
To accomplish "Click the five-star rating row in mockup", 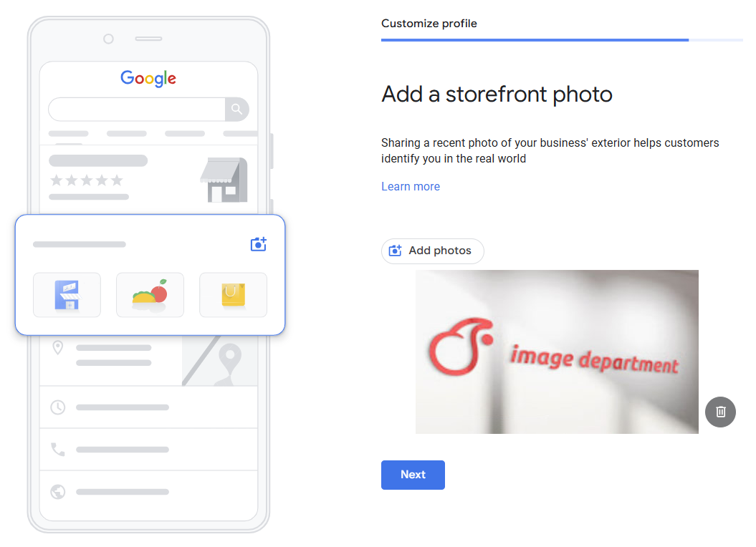I will [x=87, y=180].
